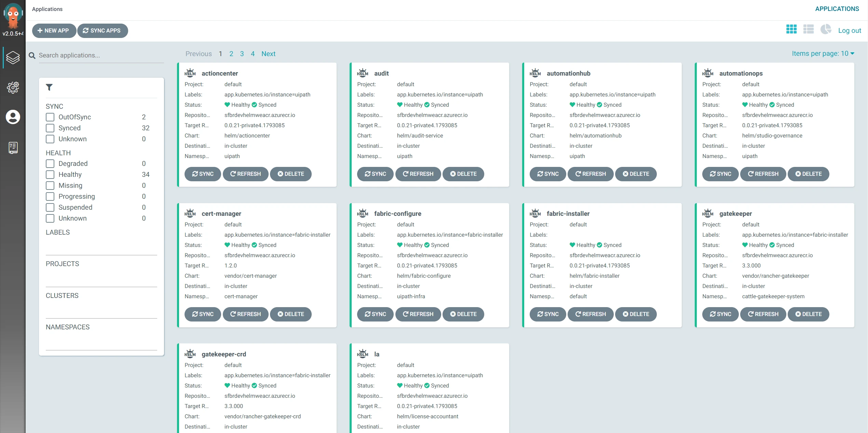Switch to tiles grid view
The image size is (868, 433).
[791, 29]
